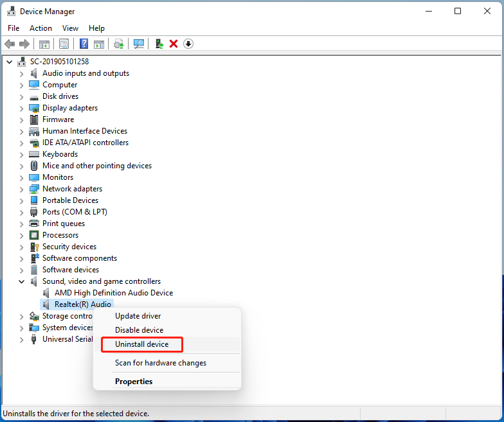The image size is (504, 422).
Task: Collapse the SC-201905101258 root node
Action: pyautogui.click(x=10, y=62)
